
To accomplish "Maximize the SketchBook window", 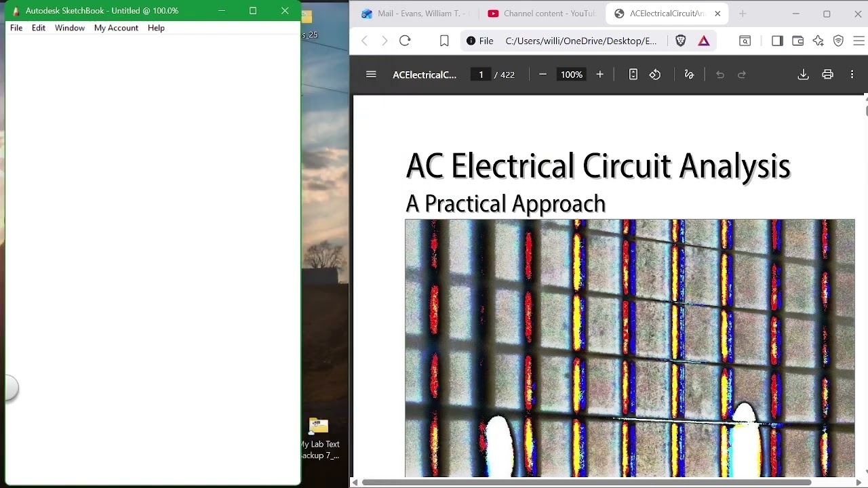I will (x=253, y=10).
